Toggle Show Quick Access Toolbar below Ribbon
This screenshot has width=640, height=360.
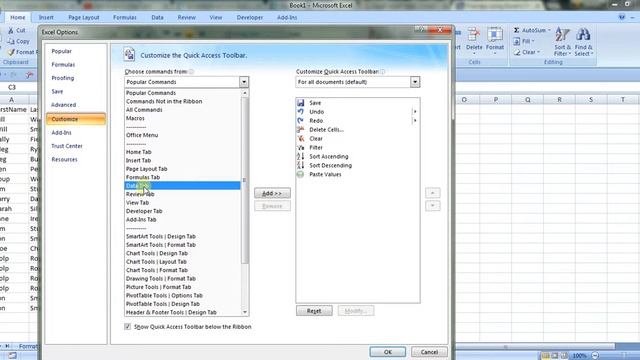pos(128,327)
